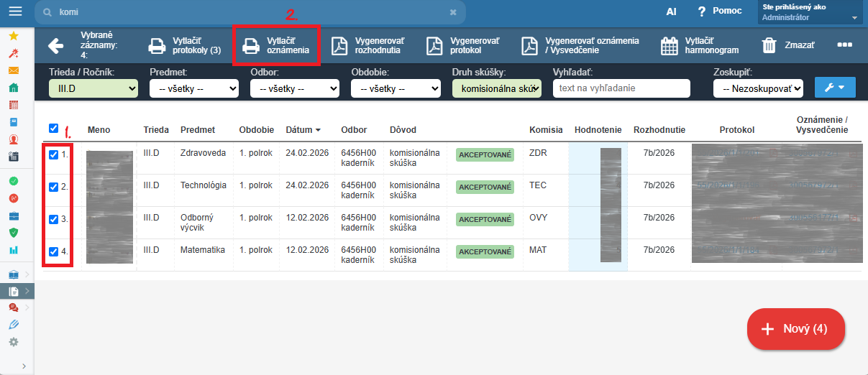This screenshot has width=868, height=375.
Task: Click the ZDR komisia cell
Action: 538,153
